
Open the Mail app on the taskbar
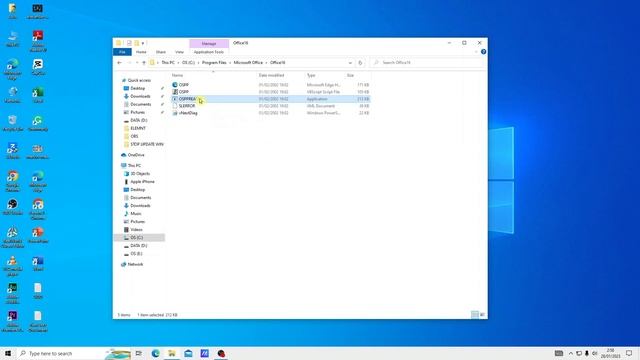pos(188,353)
